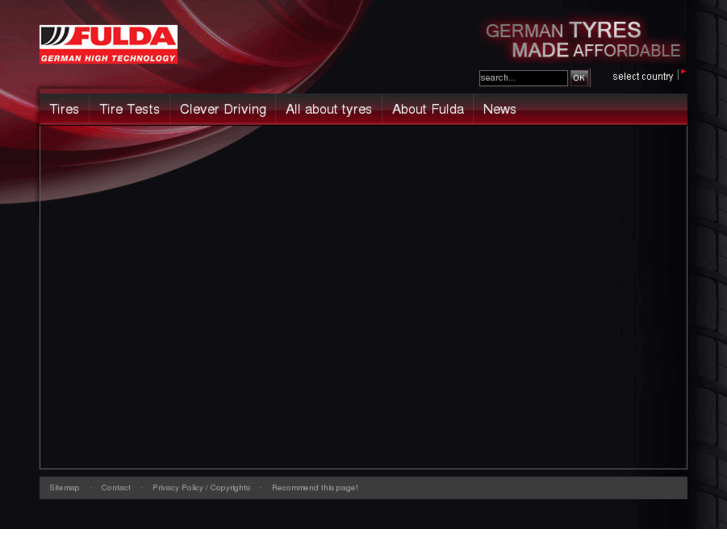Focus the search input field

point(523,78)
